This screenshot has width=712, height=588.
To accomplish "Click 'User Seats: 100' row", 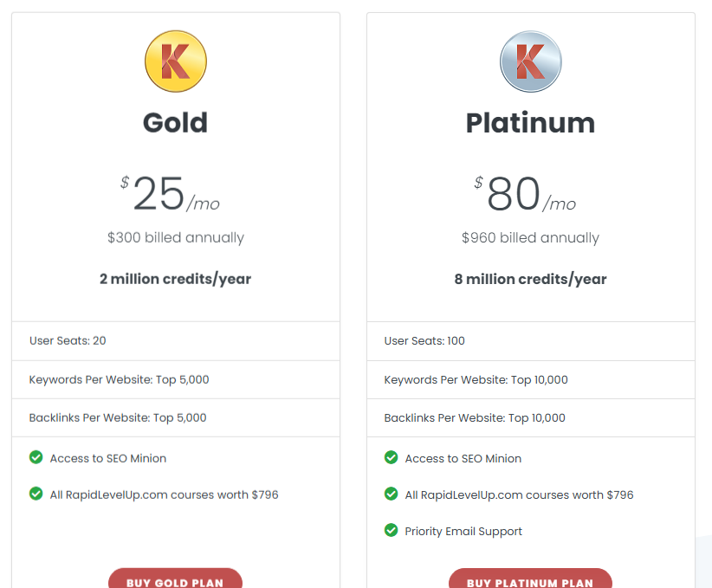I will click(x=531, y=341).
